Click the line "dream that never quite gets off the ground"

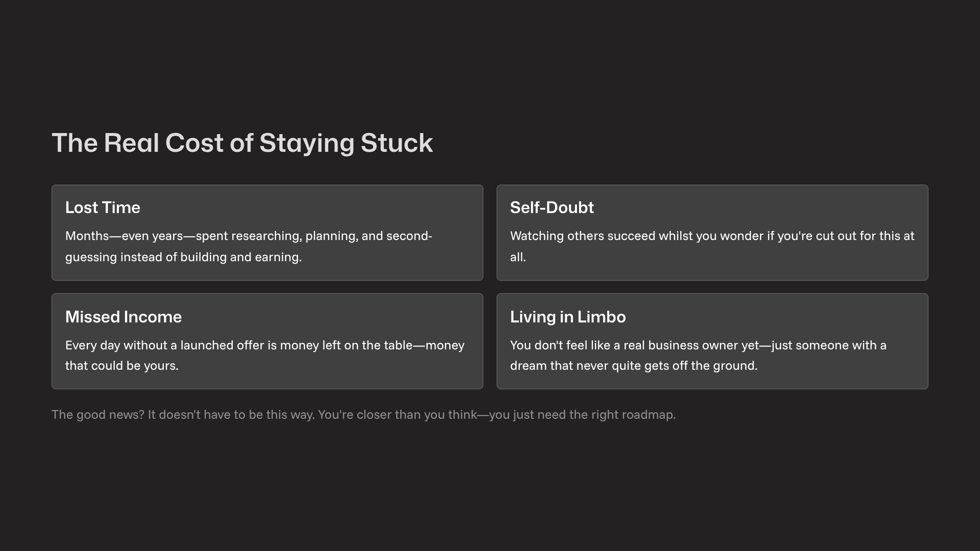633,366
